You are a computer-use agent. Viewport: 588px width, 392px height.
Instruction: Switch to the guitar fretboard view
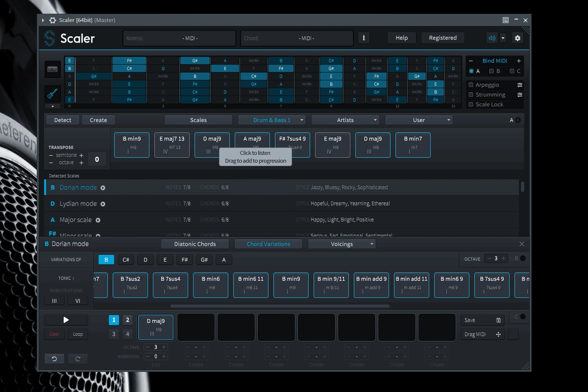pyautogui.click(x=53, y=93)
